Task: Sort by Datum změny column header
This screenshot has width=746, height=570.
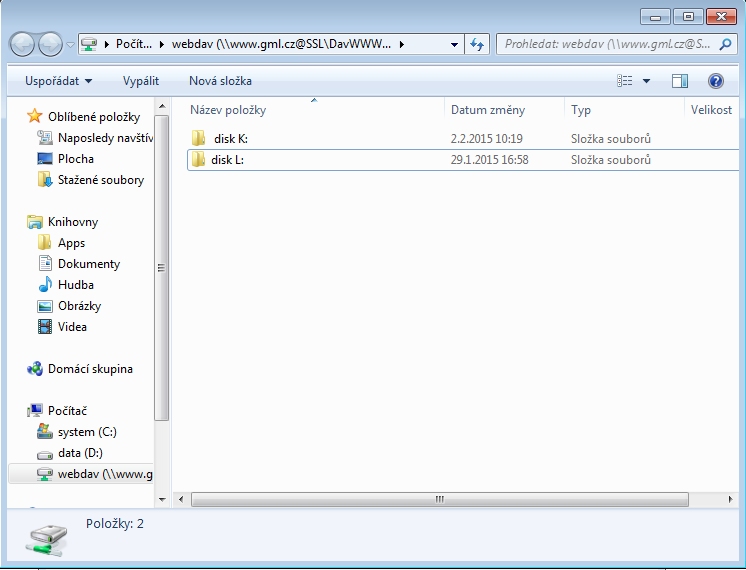Action: (488, 110)
